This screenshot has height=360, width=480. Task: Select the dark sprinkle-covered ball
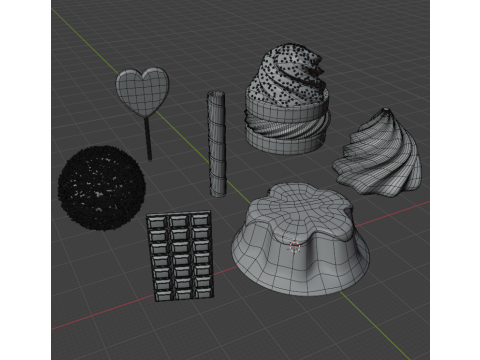102,188
